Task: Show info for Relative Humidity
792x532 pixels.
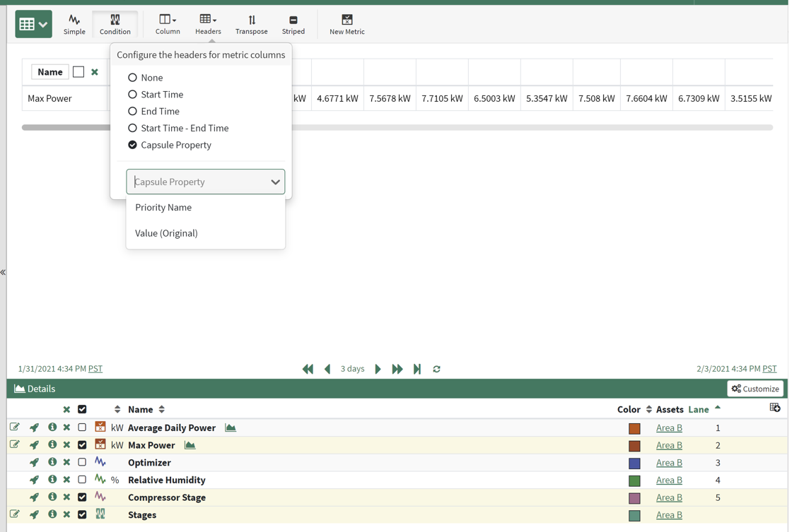Action: (52, 480)
